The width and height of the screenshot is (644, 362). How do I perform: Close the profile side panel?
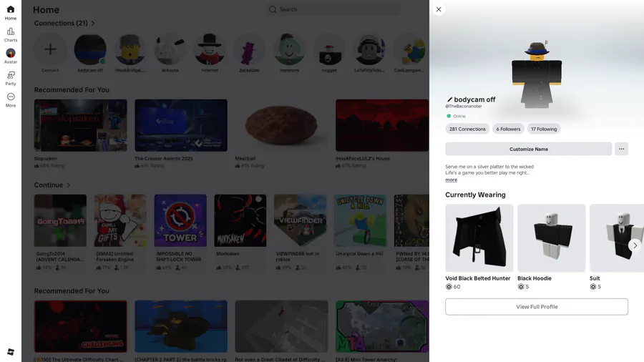click(x=439, y=9)
